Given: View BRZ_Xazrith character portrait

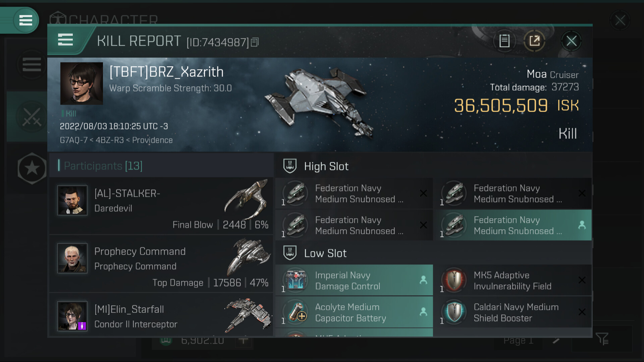Looking at the screenshot, I should click(x=82, y=83).
